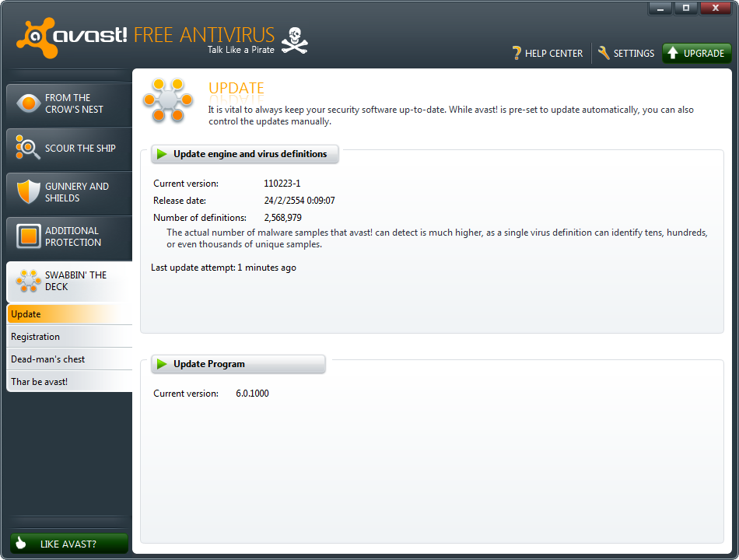Select the Update submenu item
The width and height of the screenshot is (739, 560).
pyautogui.click(x=69, y=314)
